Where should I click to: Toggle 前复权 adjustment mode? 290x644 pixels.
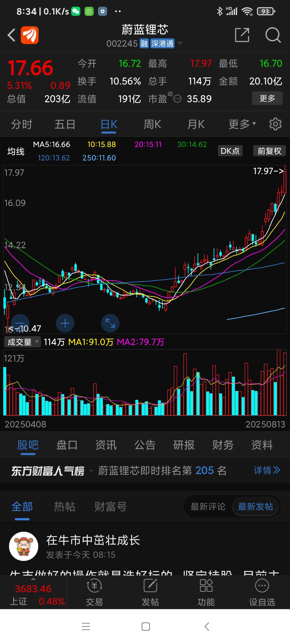coord(269,151)
